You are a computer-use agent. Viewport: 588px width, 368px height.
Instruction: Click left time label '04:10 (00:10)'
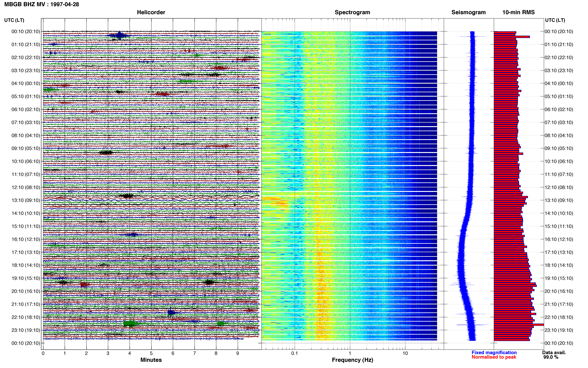(26, 83)
